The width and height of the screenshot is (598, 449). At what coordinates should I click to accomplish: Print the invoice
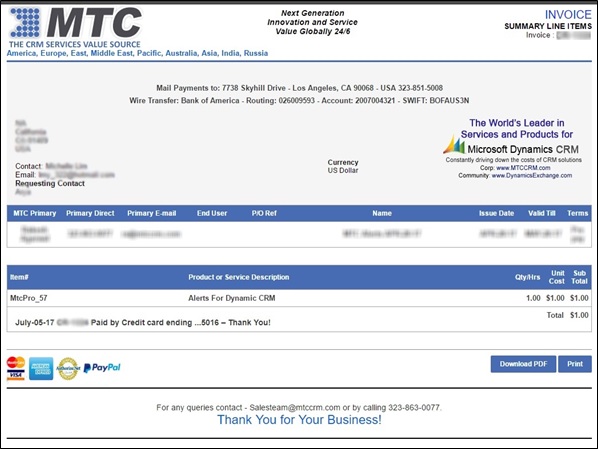575,364
